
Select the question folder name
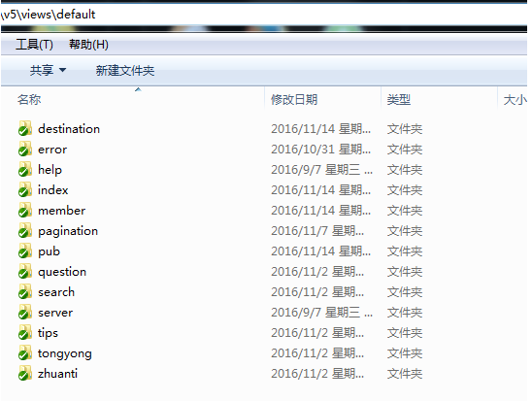[62, 272]
